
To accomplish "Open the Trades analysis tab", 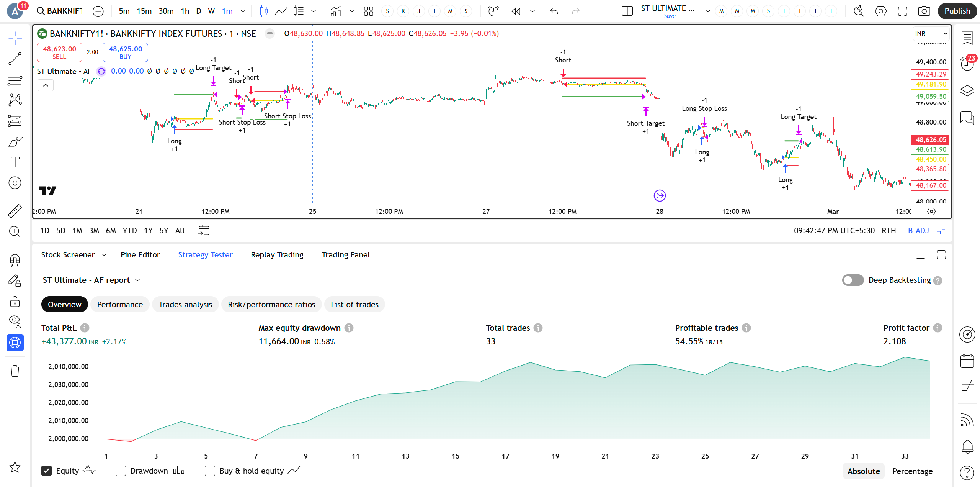I will pos(185,305).
